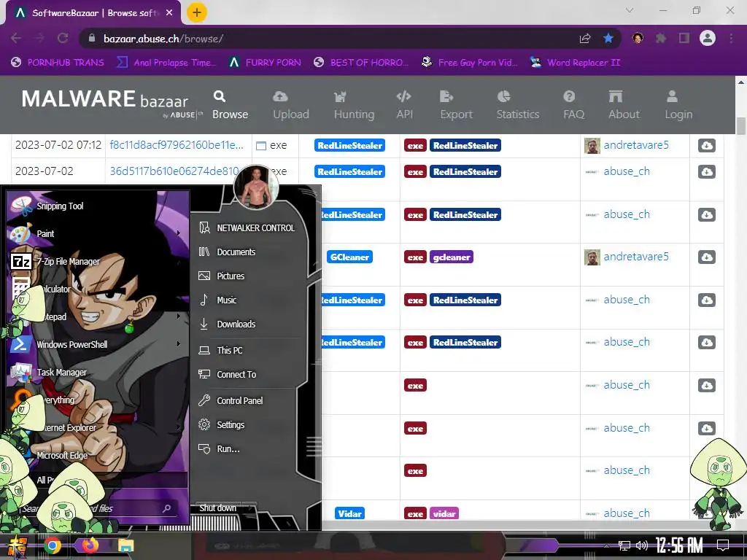Click the vidar pink tag
This screenshot has height=560, width=747.
(444, 513)
